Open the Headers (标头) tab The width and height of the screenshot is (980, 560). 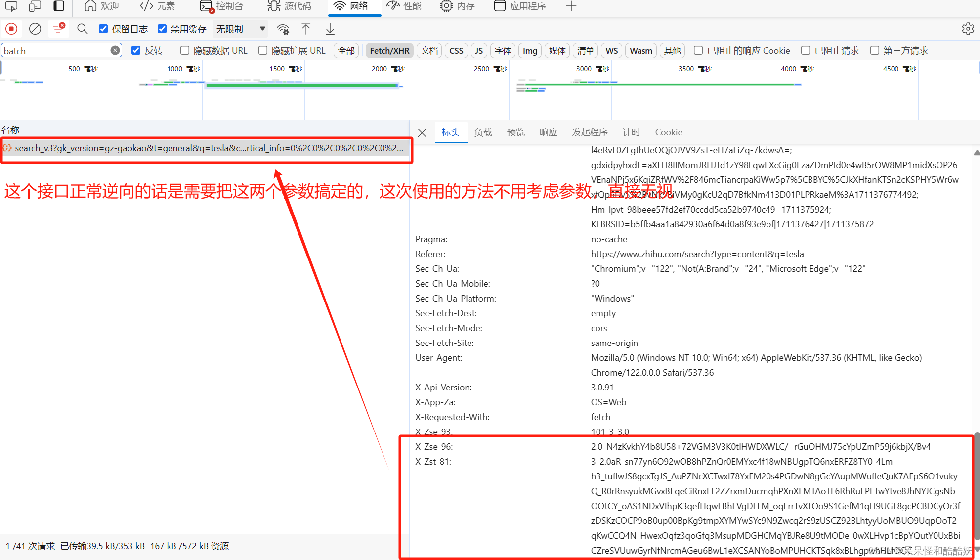pos(451,132)
